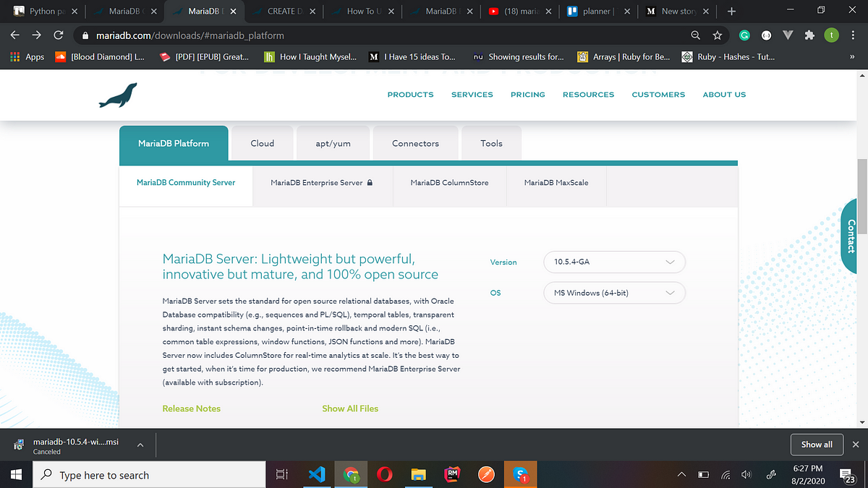Open Opera browser from taskbar

point(385,475)
